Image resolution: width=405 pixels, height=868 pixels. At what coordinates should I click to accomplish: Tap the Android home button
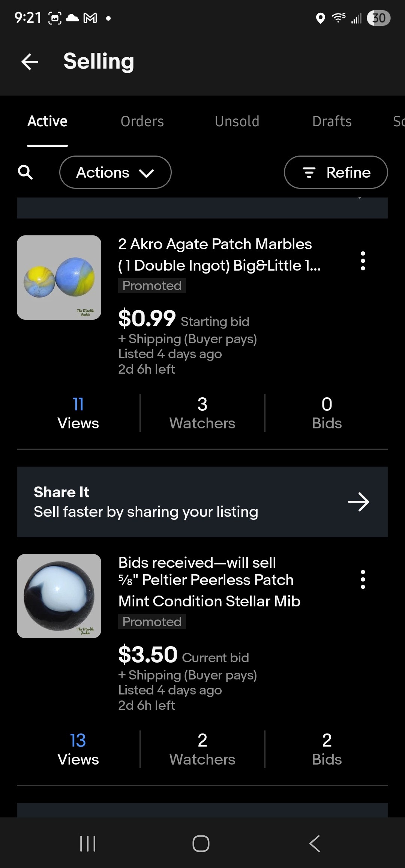coord(201,843)
